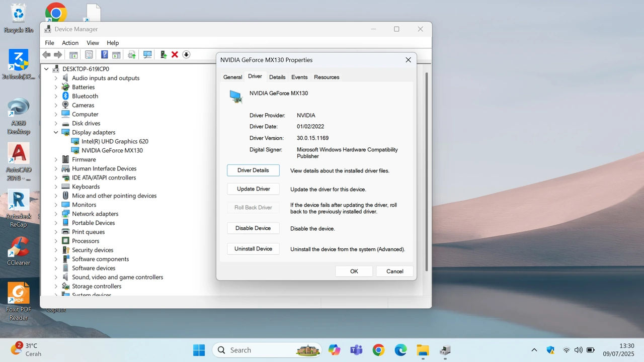644x362 pixels.
Task: Click the Autodesk ReCap desktop shortcut
Action: tap(19, 209)
